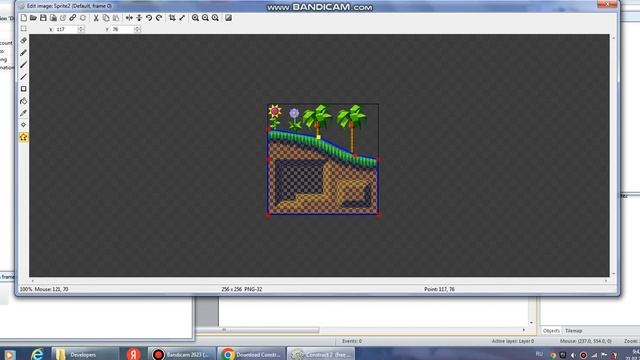The image size is (640, 360).
Task: Click the Rotate clockwise icon
Action: (x=159, y=18)
